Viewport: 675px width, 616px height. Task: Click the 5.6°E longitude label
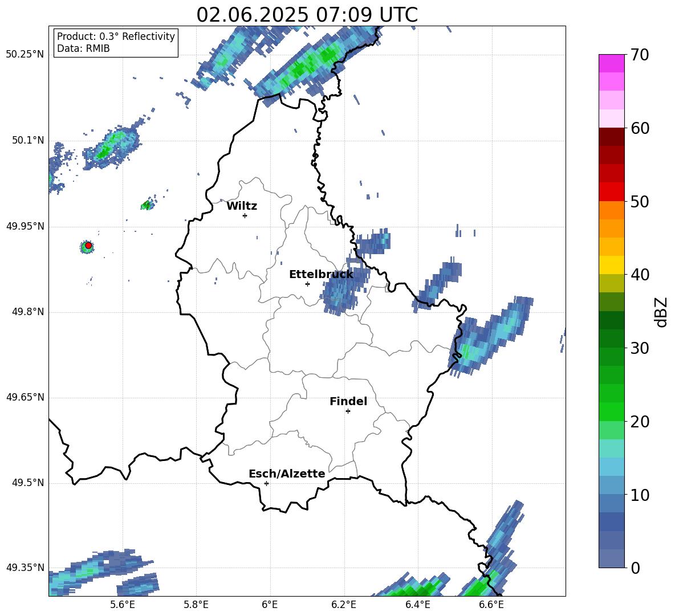[123, 605]
